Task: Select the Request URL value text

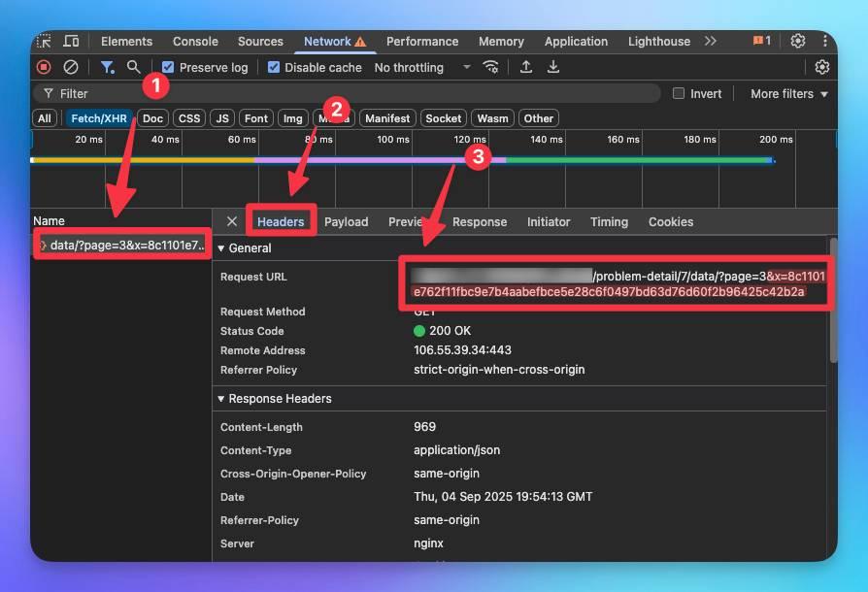Action: [619, 283]
